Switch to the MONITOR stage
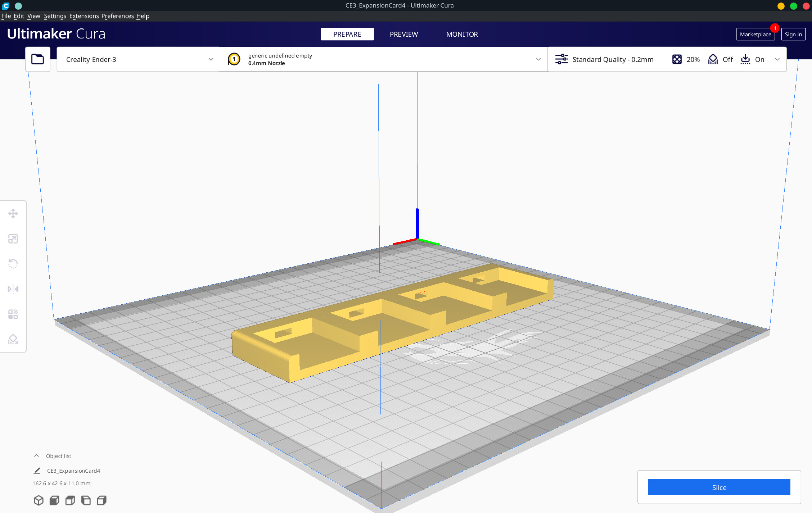The image size is (812, 513). coord(462,34)
